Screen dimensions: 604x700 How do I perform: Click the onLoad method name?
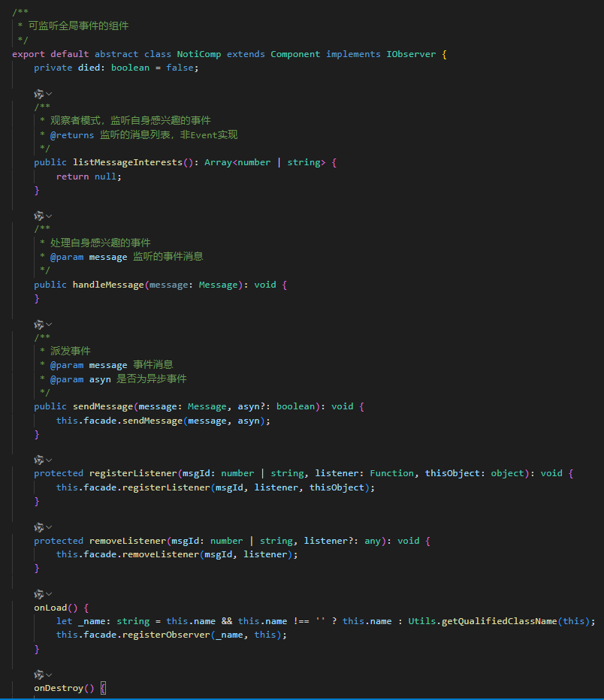50,608
